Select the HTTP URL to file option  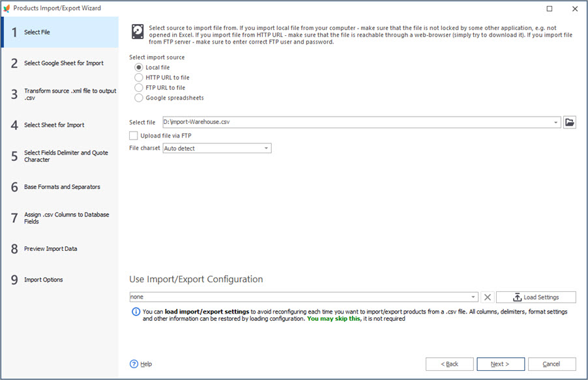(x=139, y=78)
